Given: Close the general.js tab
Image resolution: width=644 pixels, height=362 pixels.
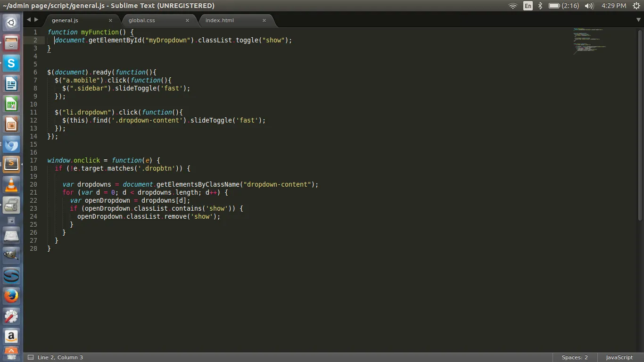Looking at the screenshot, I should coord(110,20).
